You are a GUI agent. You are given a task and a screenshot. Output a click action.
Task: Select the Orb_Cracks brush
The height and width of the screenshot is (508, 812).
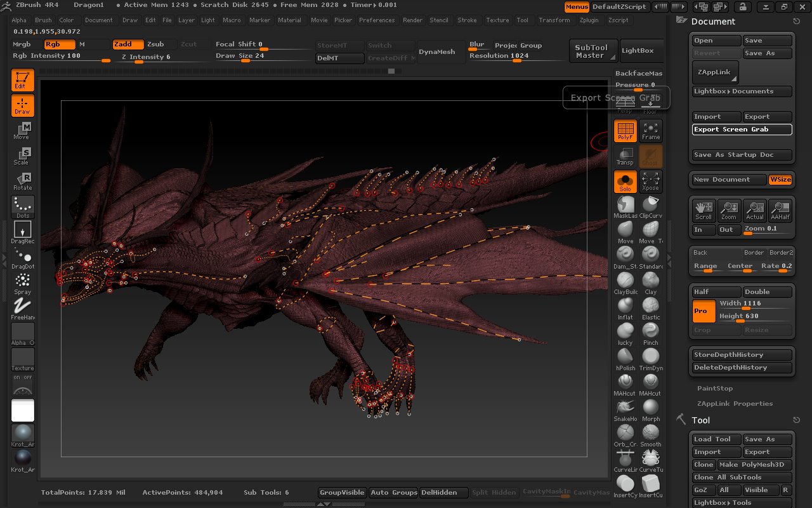[x=625, y=436]
